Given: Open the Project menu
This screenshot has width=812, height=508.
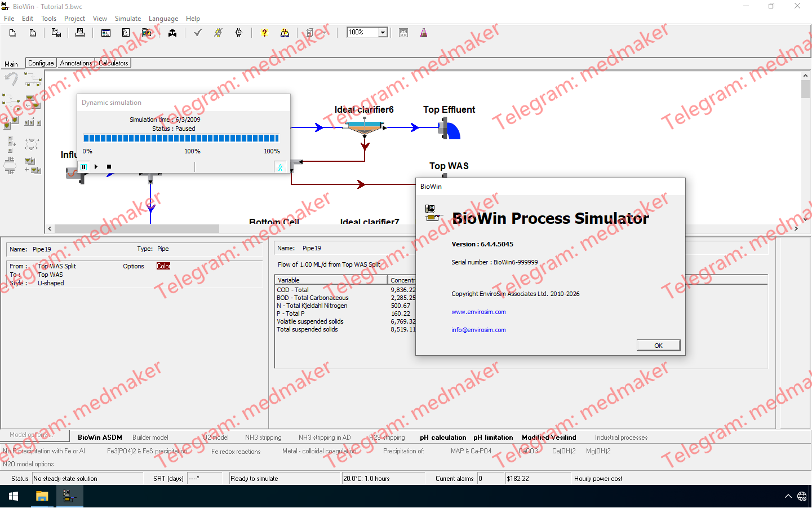Looking at the screenshot, I should coord(74,19).
